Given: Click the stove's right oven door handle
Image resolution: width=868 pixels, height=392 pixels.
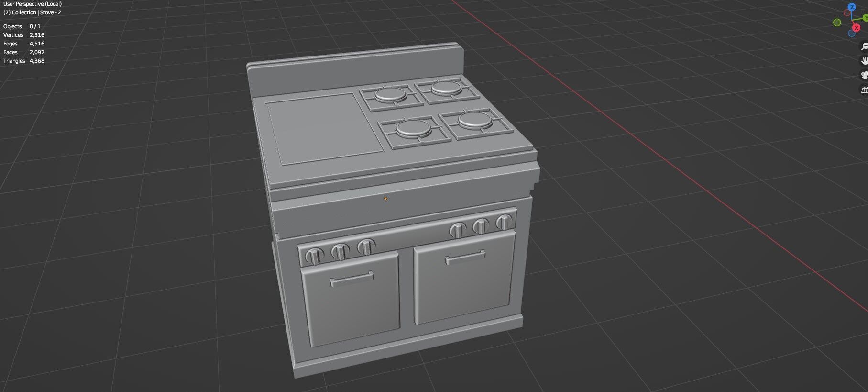Looking at the screenshot, I should pyautogui.click(x=465, y=258).
